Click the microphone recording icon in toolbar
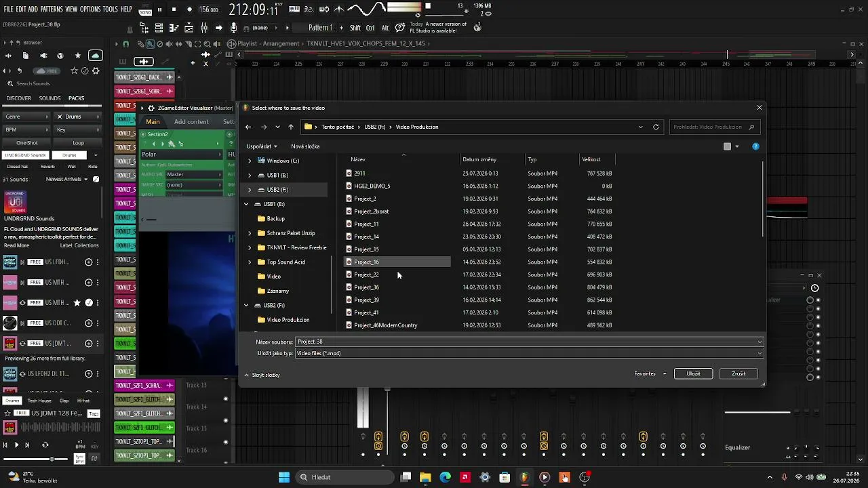868x488 pixels. 234,28
